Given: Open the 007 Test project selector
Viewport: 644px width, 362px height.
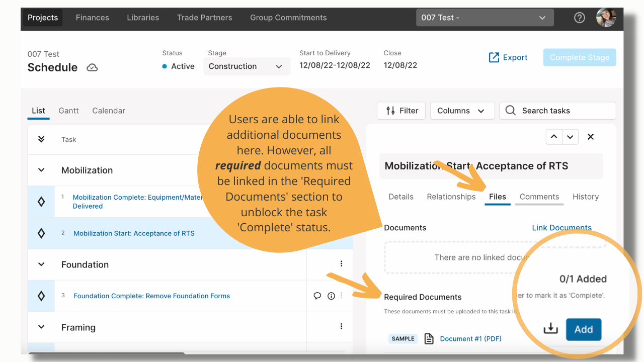Looking at the screenshot, I should click(x=485, y=18).
